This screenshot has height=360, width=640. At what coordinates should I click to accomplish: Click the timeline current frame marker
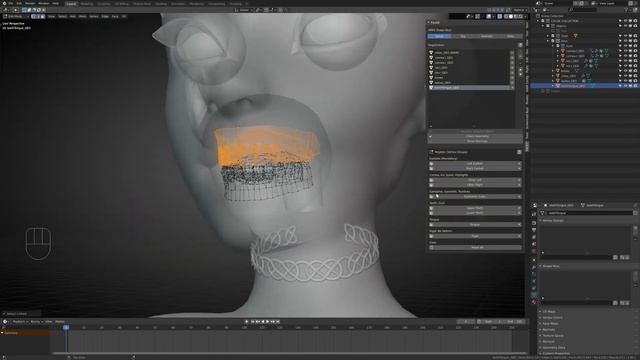tap(66, 327)
